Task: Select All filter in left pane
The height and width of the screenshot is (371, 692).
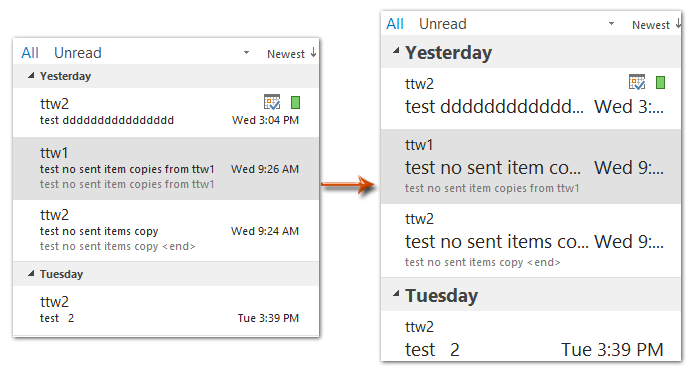Action: tap(30, 53)
